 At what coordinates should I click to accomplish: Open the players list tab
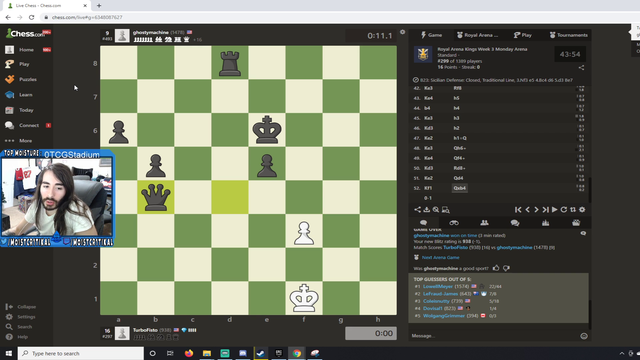pyautogui.click(x=484, y=223)
